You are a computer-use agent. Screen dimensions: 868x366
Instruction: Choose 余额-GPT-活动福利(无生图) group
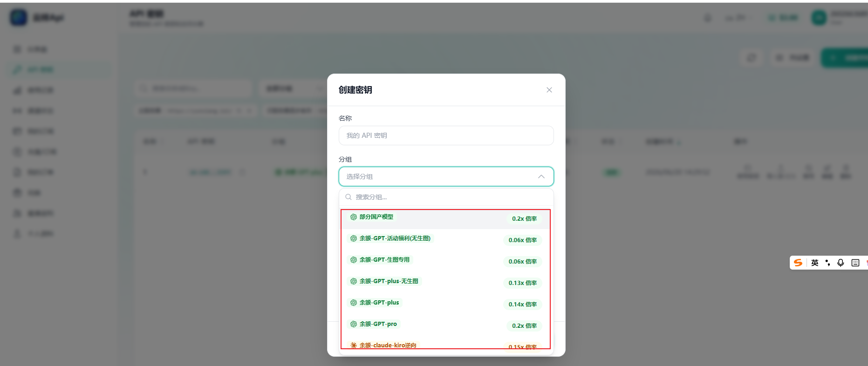tap(446, 240)
